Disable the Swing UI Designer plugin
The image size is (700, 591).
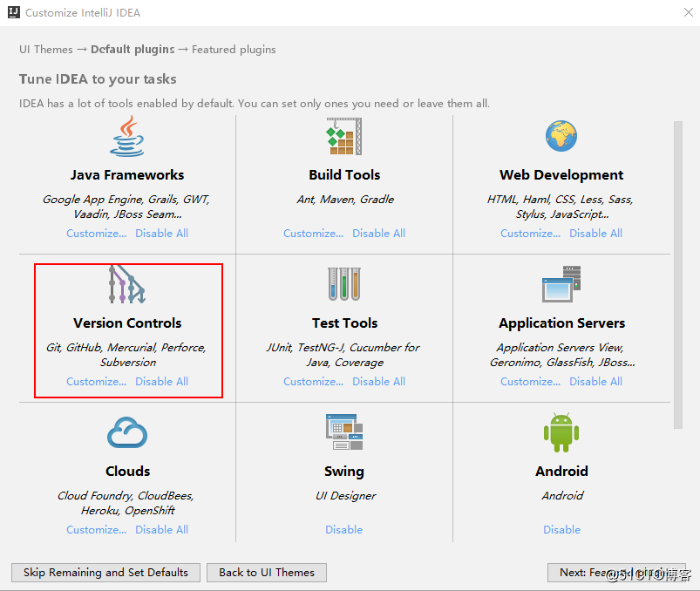(343, 530)
